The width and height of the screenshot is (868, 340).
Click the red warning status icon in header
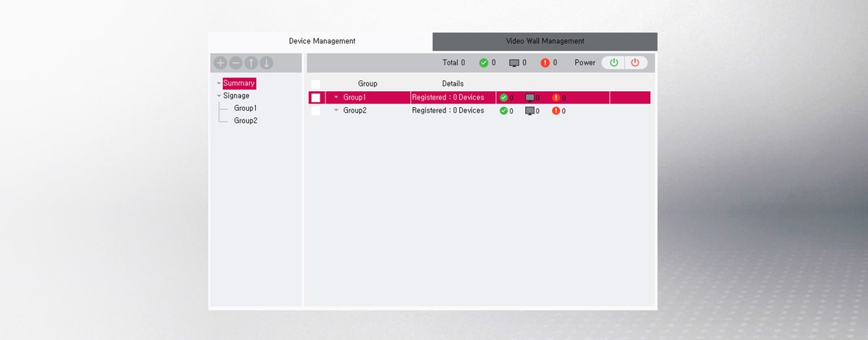545,63
